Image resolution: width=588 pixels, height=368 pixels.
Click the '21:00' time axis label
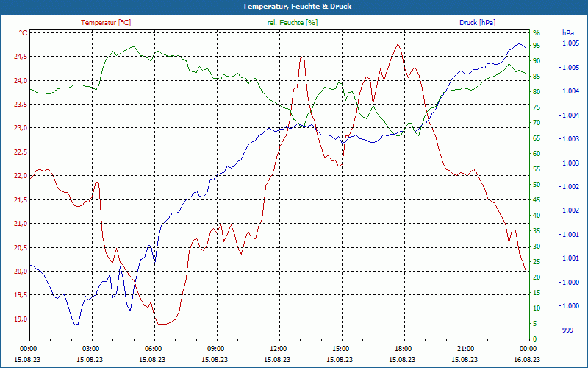465,348
